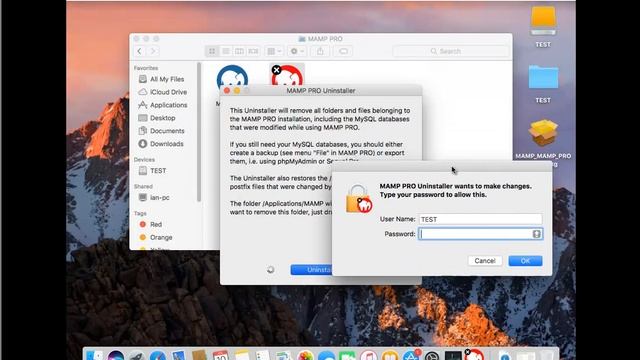Open iBooks from the Dock
640x360 pixels.
pos(389,356)
